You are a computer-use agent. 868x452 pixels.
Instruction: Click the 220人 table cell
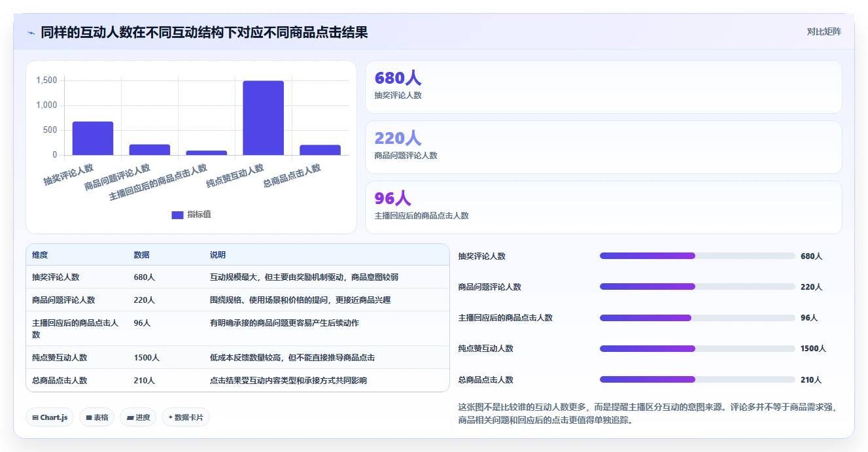click(145, 300)
